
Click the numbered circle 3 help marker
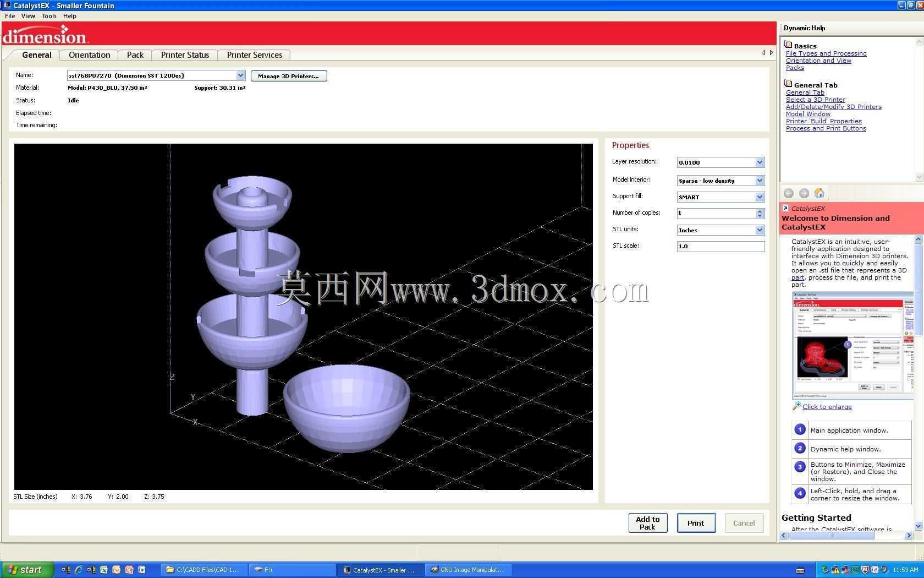800,467
